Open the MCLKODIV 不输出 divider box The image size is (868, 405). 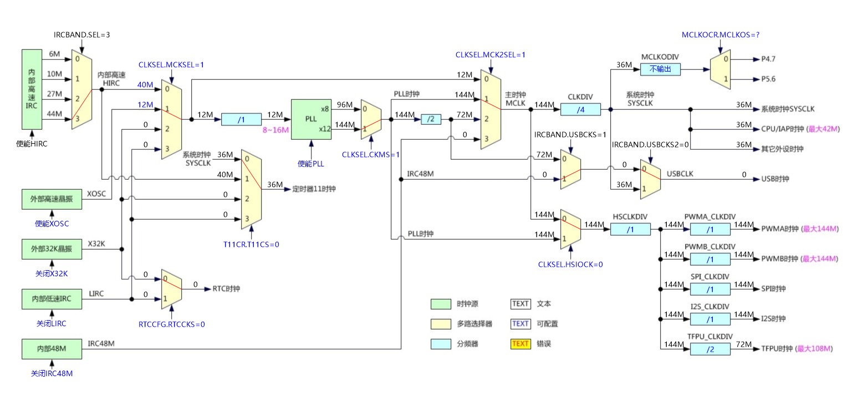(x=660, y=69)
